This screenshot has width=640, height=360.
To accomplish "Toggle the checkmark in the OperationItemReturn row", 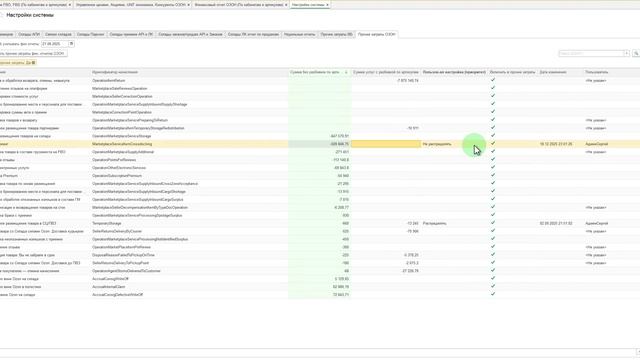I will [493, 80].
